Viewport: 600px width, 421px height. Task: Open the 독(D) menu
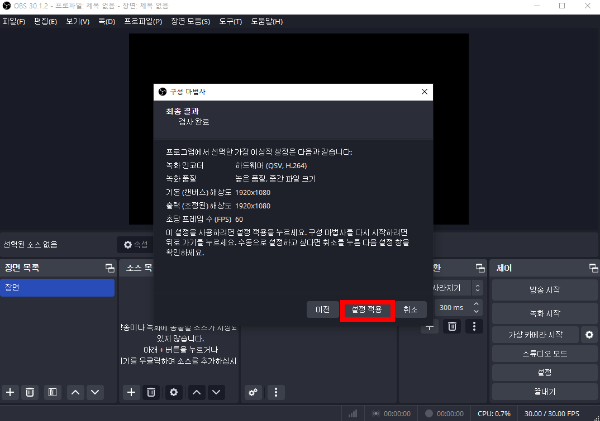[x=107, y=22]
